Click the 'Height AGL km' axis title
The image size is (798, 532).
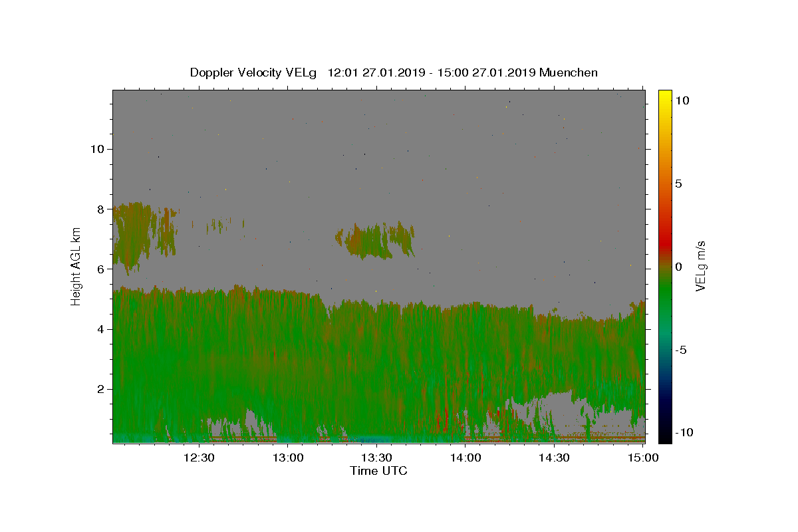pyautogui.click(x=76, y=267)
